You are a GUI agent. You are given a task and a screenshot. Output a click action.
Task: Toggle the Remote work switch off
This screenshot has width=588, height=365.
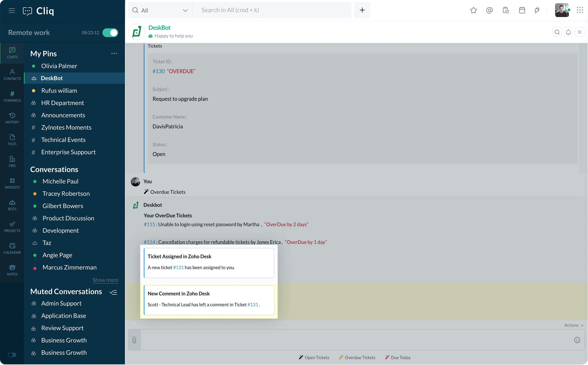(x=110, y=33)
